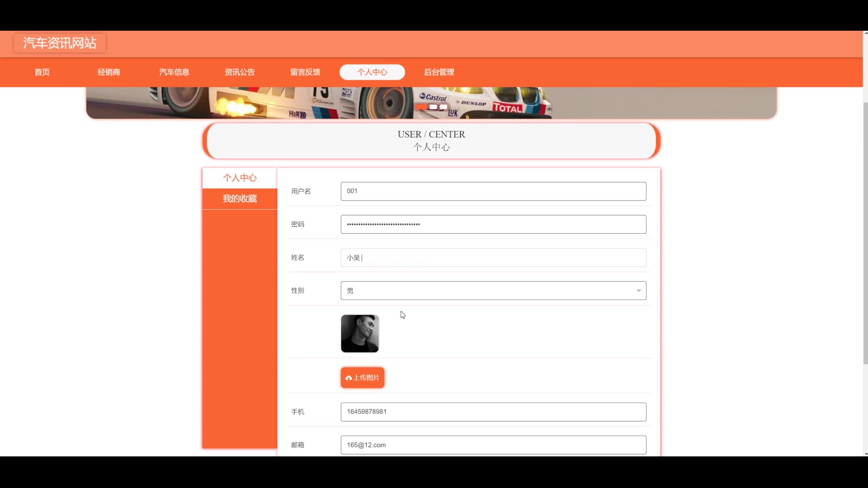Viewport: 868px width, 488px height.
Task: Select the 个人中心 sidebar tab
Action: coord(240,178)
